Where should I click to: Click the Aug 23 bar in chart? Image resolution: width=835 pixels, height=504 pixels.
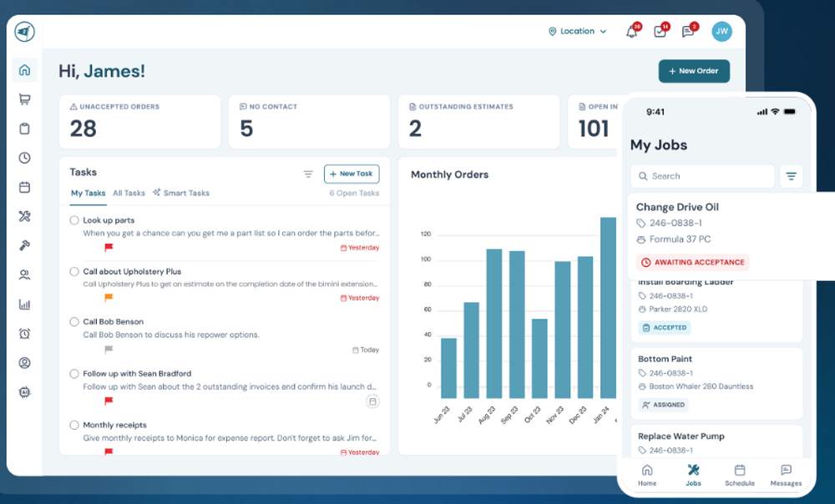[494, 324]
